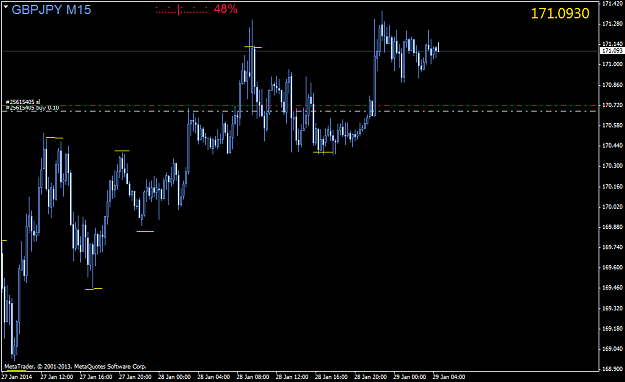Click the 169.180 price axis label

click(612, 329)
